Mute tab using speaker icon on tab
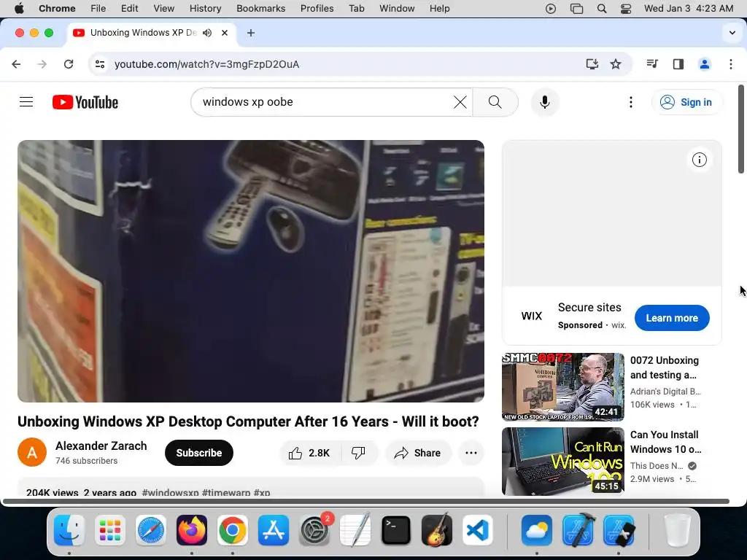 pos(206,33)
